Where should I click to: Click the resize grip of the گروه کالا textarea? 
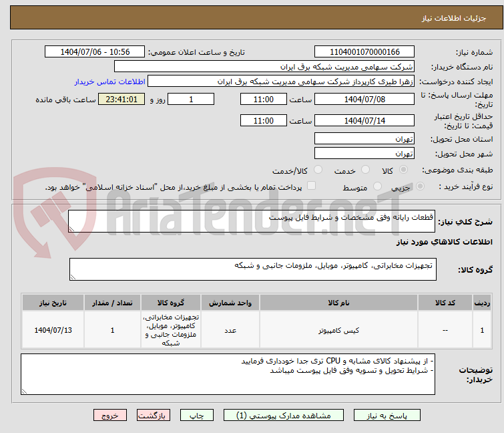point(73,277)
